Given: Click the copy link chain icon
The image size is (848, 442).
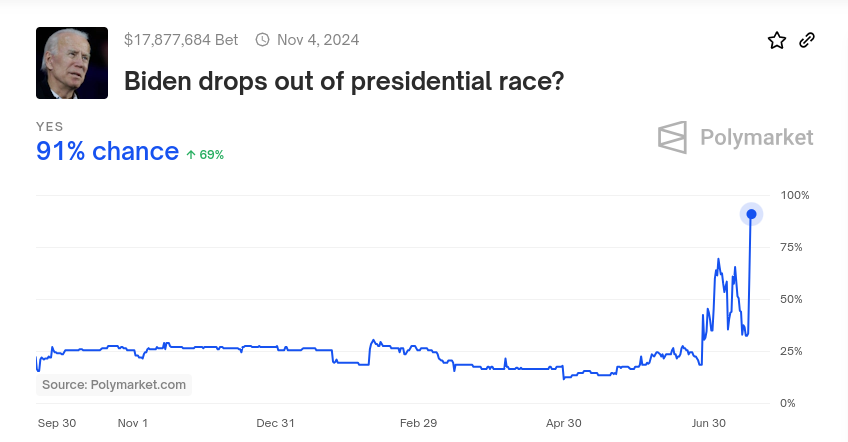Looking at the screenshot, I should click(x=807, y=40).
